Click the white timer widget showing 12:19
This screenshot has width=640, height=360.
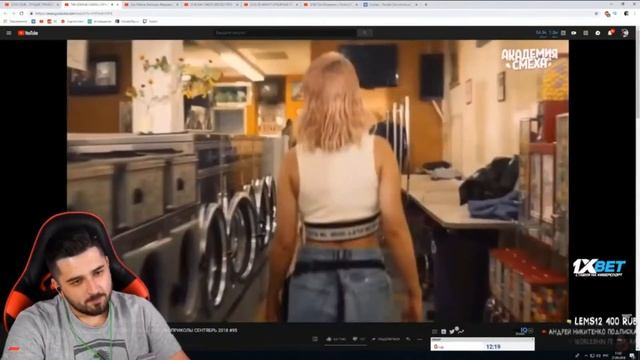pos(482,344)
